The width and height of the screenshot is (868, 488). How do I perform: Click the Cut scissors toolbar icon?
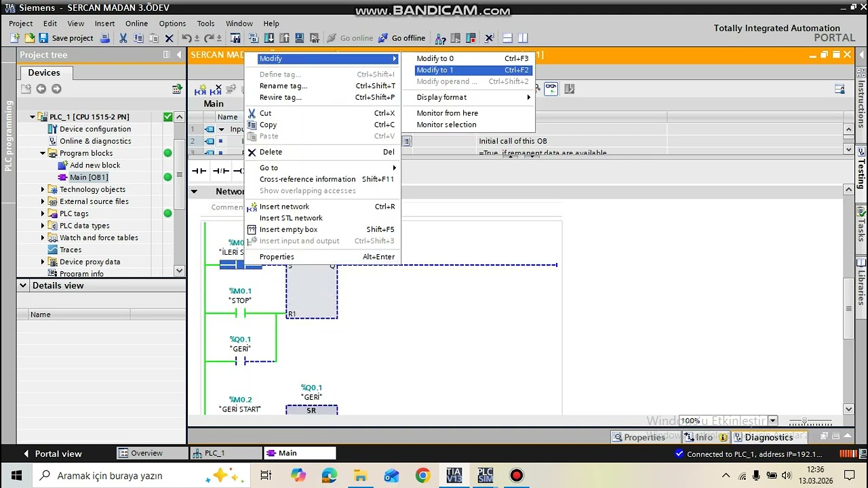(123, 39)
